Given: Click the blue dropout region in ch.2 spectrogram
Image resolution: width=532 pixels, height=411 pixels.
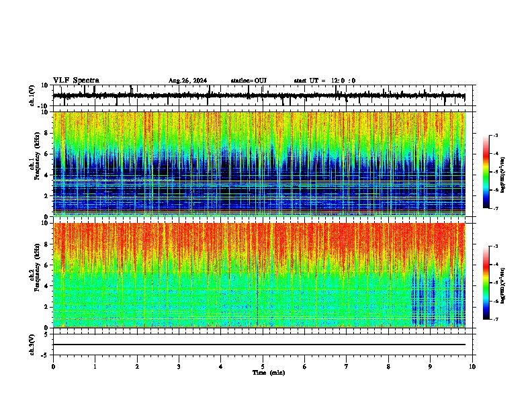Looking at the screenshot, I should point(438,298).
